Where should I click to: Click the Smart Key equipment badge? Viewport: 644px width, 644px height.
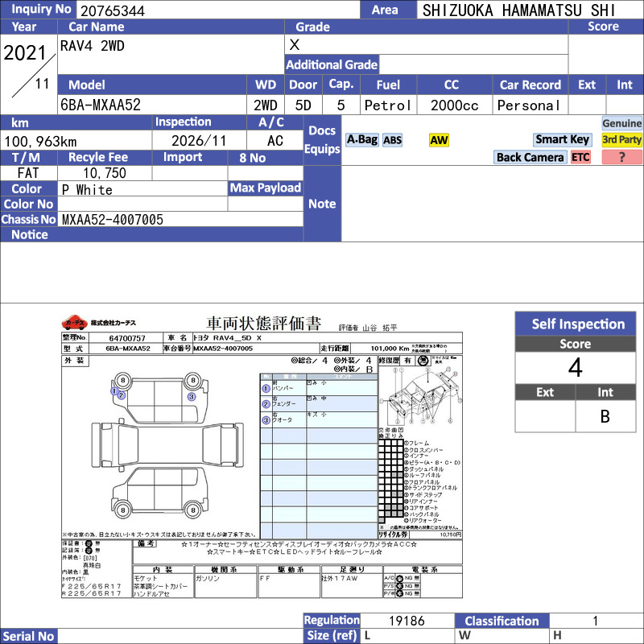pos(563,139)
